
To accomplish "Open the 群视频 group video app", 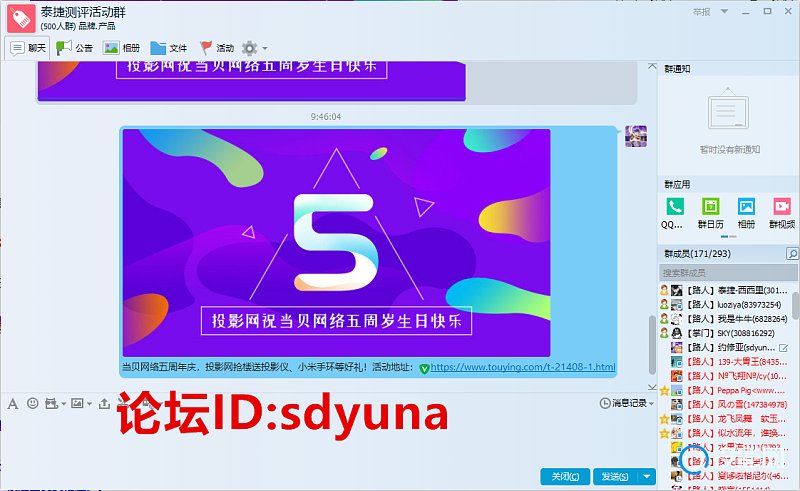I will pos(782,213).
